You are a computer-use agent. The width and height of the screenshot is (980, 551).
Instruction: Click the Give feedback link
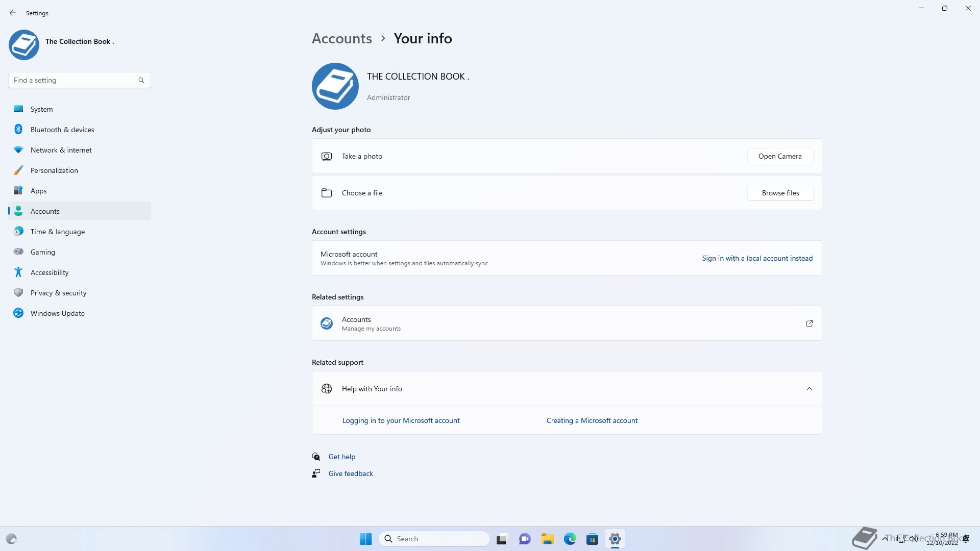pos(351,473)
